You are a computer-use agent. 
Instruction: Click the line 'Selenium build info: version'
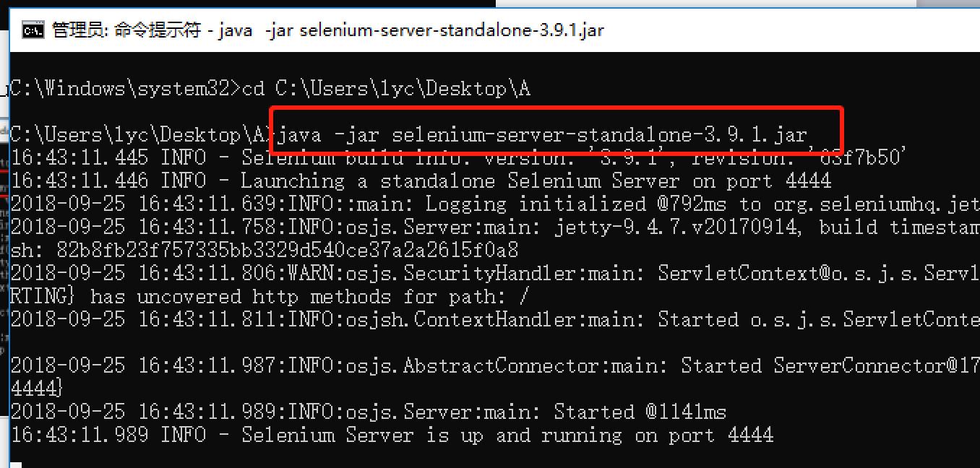459,157
